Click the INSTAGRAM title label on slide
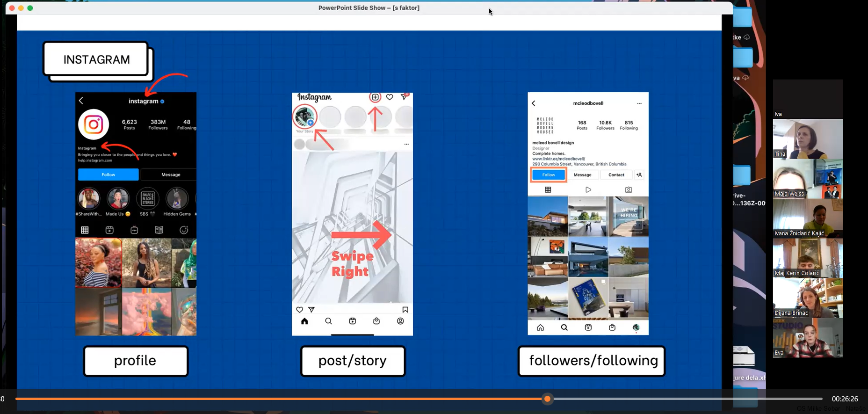 click(x=96, y=59)
